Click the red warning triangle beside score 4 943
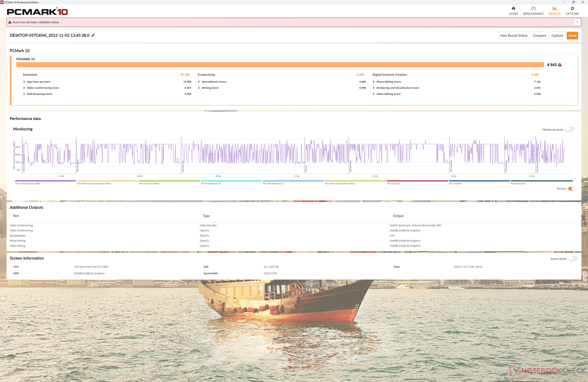588x382 pixels. [x=560, y=65]
